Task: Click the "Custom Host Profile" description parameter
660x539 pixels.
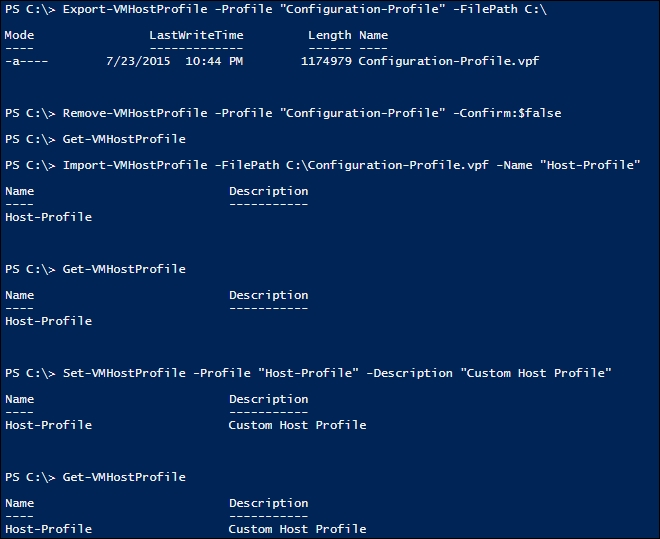Action: pyautogui.click(x=536, y=373)
